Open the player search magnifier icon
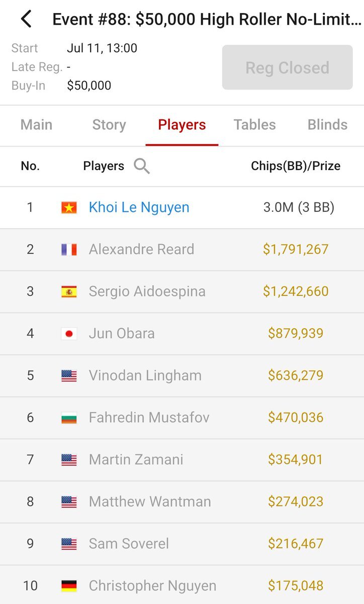This screenshot has height=604, width=364. [x=142, y=166]
